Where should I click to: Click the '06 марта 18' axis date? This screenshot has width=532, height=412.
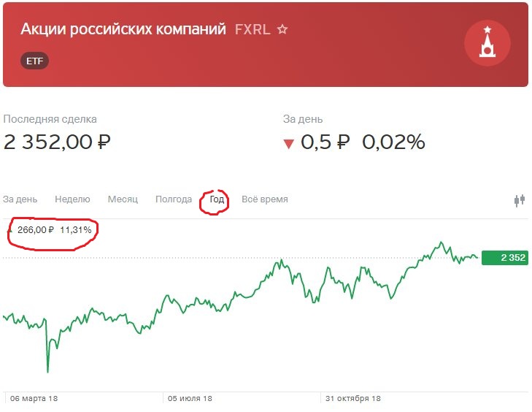[x=34, y=398]
